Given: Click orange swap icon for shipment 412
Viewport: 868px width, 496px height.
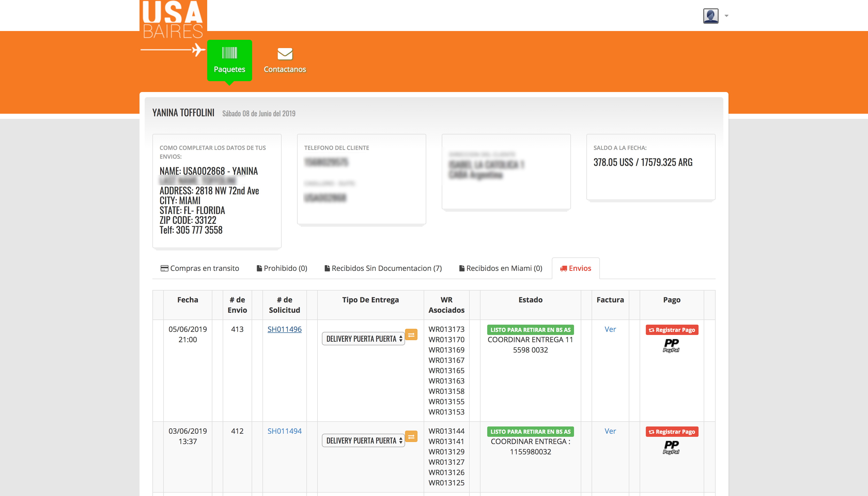Looking at the screenshot, I should pos(411,437).
